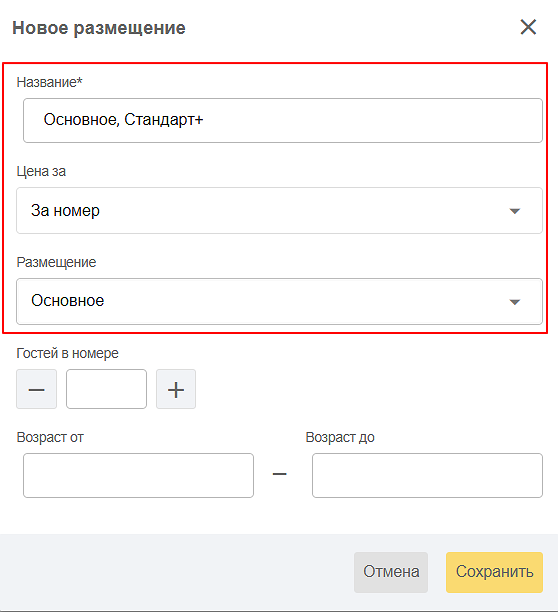The height and width of the screenshot is (612, 558).
Task: Click the Отмена button
Action: (391, 572)
